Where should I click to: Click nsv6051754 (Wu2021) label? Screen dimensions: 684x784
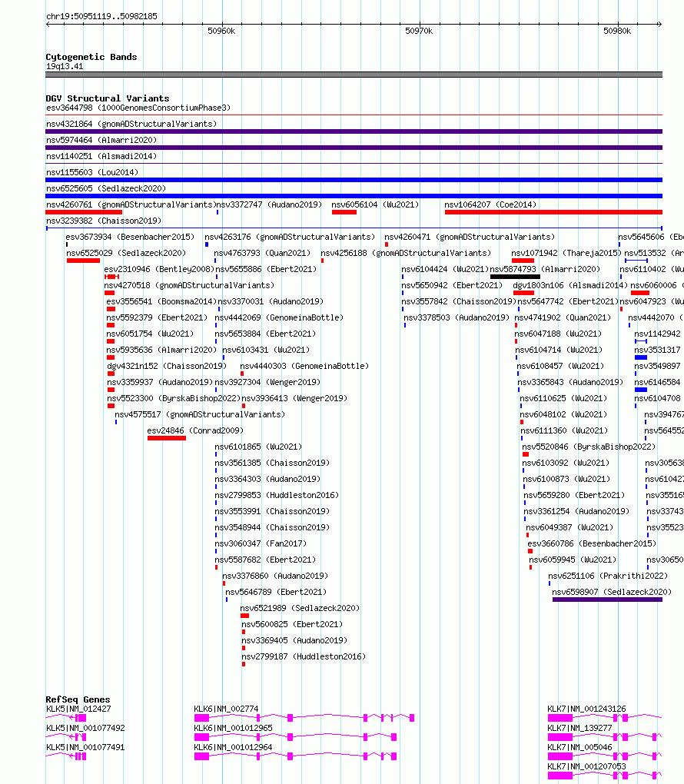click(x=150, y=334)
